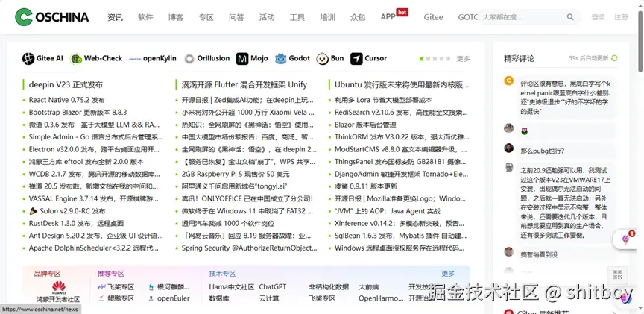644x314 pixels.
Task: Open Bootstrap Blazor 更新版本 8.8.3
Action: click(78, 112)
